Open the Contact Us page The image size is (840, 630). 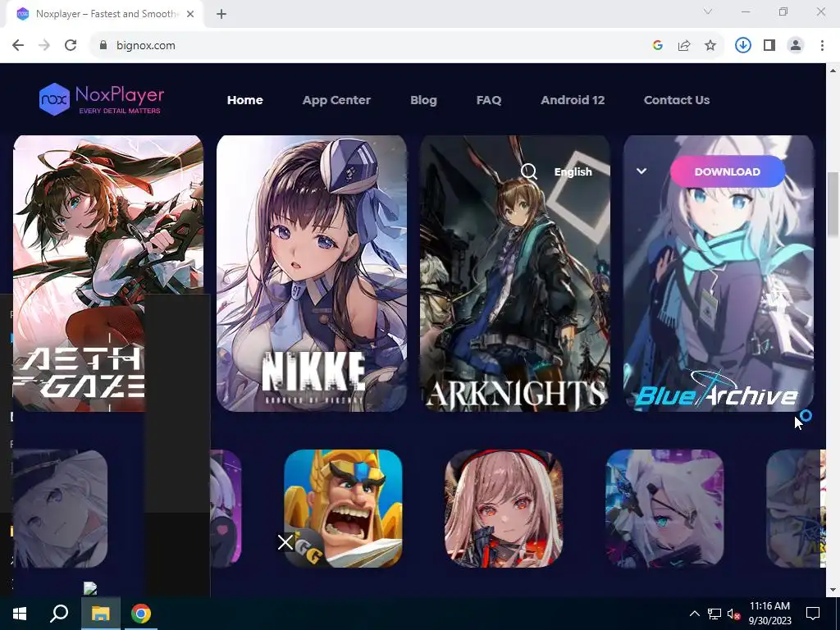tap(677, 100)
